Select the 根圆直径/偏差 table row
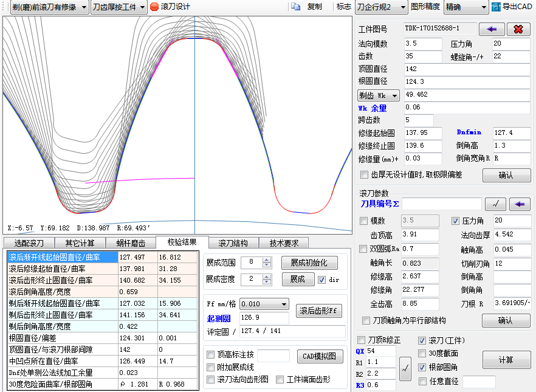Viewport: 536px width, 392px height. (x=103, y=338)
